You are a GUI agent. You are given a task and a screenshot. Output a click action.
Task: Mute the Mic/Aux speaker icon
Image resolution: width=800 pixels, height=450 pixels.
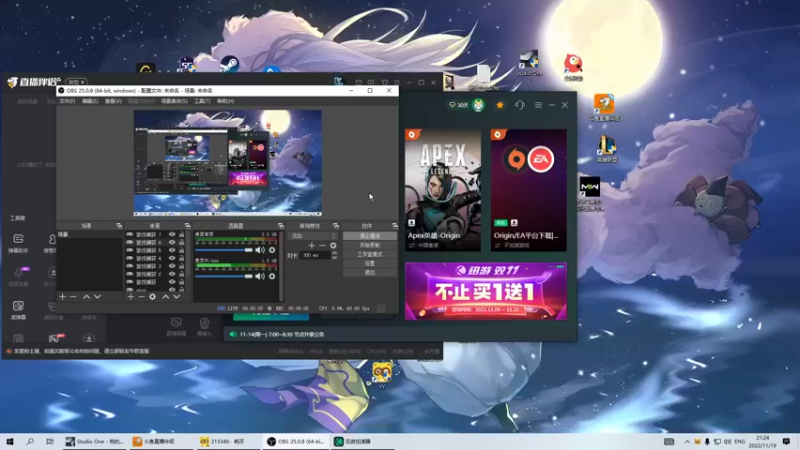[260, 276]
